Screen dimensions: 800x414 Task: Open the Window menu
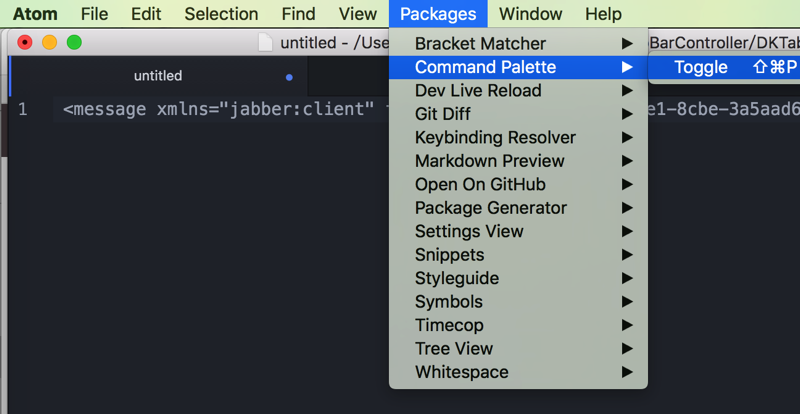[x=531, y=14]
